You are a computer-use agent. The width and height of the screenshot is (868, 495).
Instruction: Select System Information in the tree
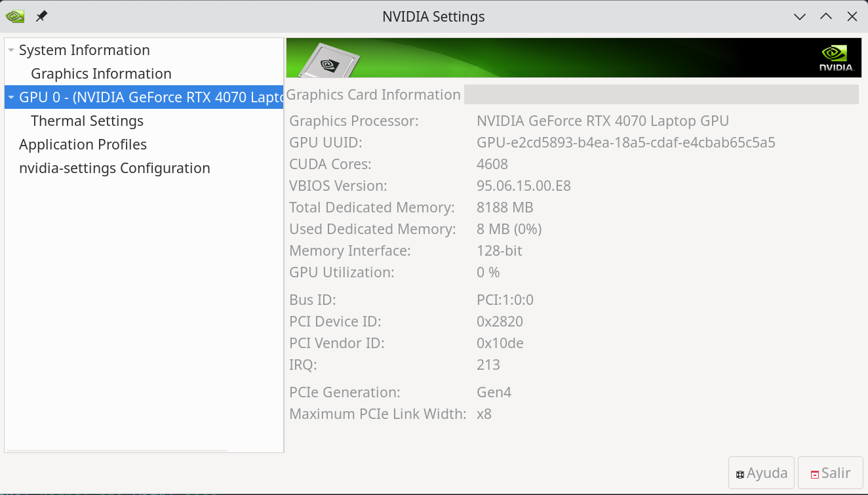point(84,50)
